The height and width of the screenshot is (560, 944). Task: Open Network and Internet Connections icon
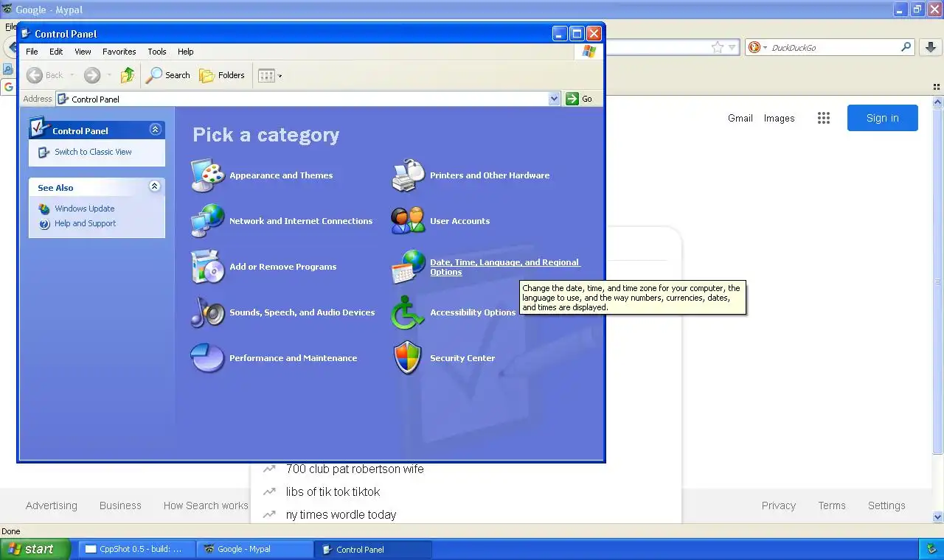[x=207, y=221]
